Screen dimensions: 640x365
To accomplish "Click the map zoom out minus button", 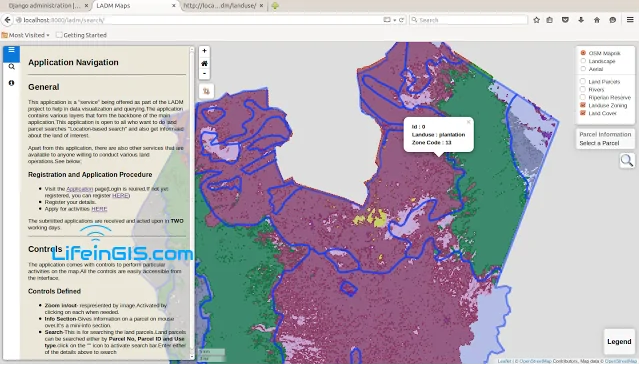I will [204, 73].
